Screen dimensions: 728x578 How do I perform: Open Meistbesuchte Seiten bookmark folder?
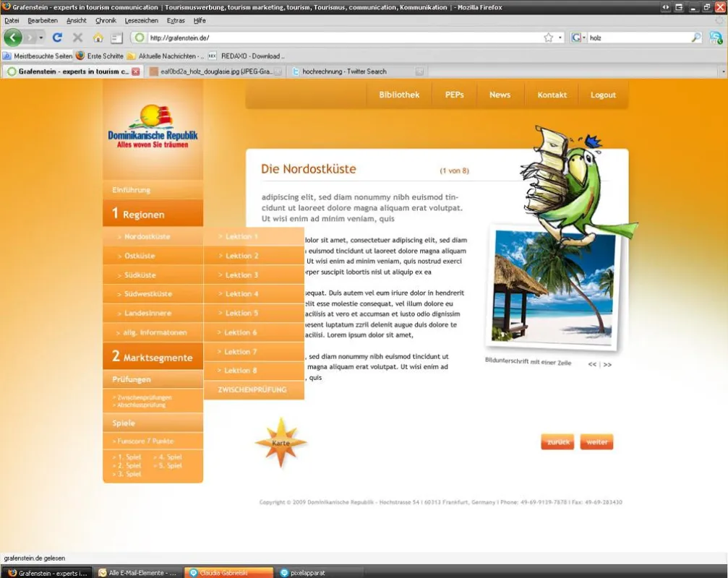(38, 56)
